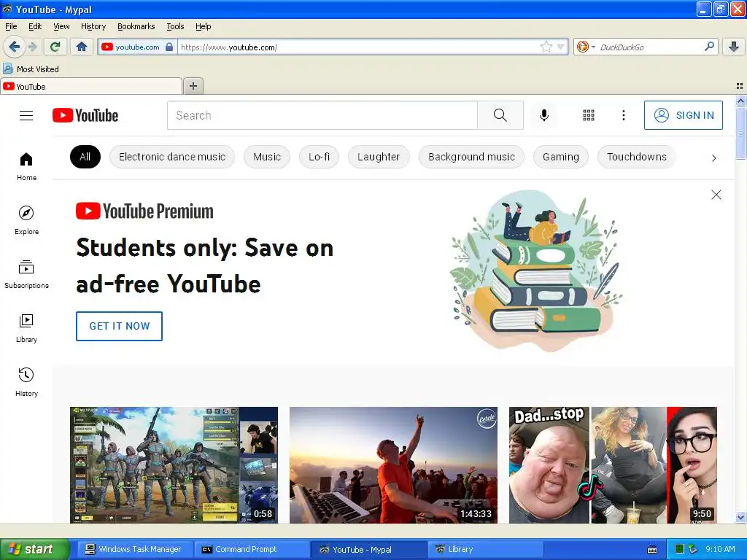
Task: Open the three-dot settings menu
Action: 624,115
